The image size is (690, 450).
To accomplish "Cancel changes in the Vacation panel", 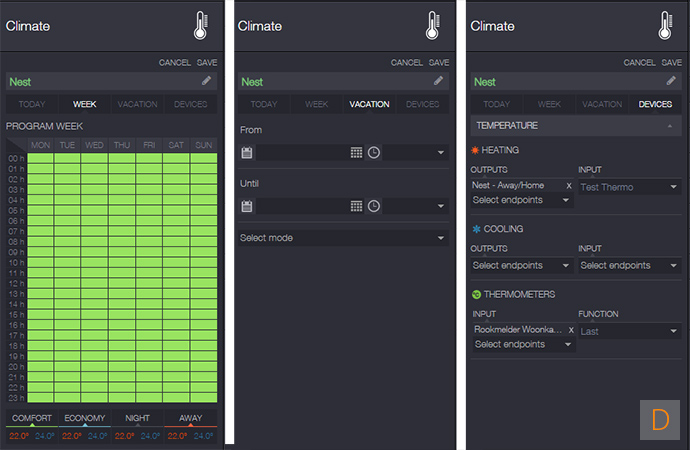I will click(x=407, y=62).
